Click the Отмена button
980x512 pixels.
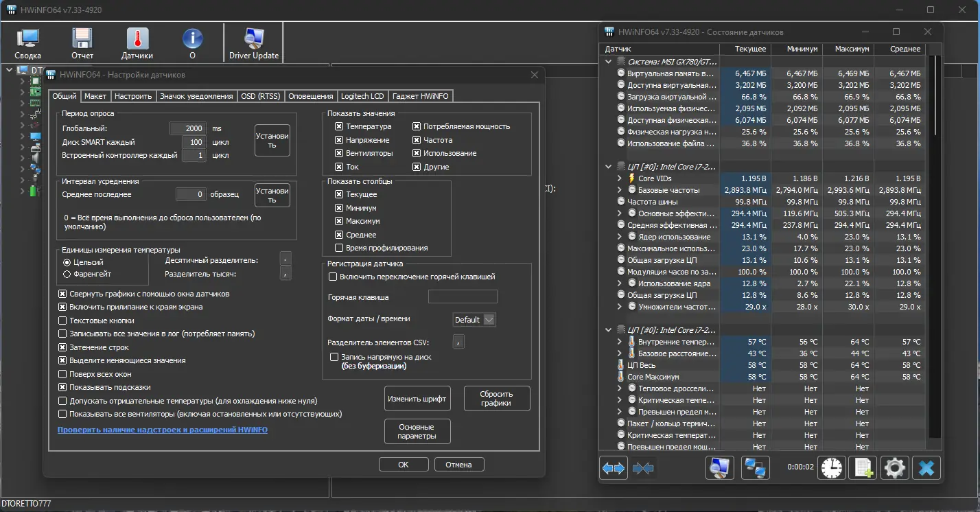click(458, 465)
